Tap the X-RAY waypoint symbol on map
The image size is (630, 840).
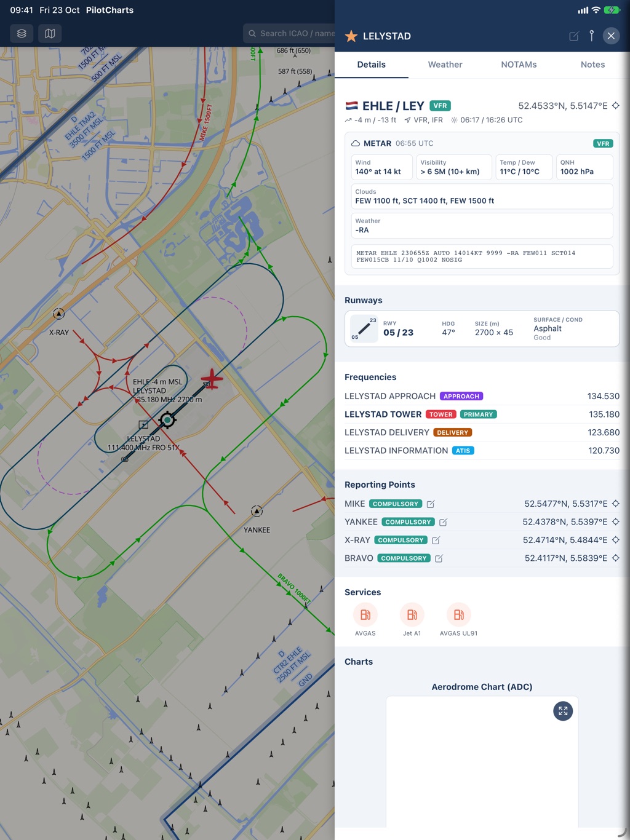tap(58, 314)
